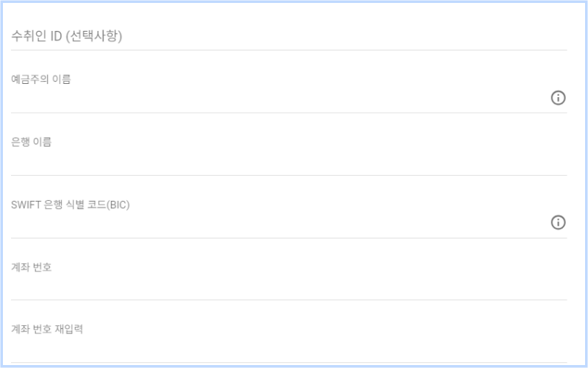Open the SWIFT BIC field info icon
The height and width of the screenshot is (368, 588).
click(x=558, y=222)
